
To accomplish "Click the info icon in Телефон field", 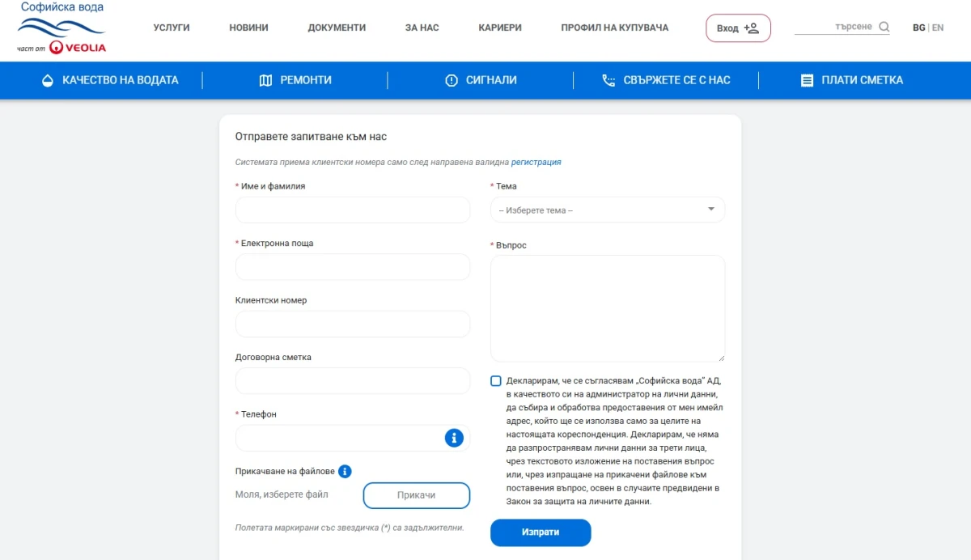I will [454, 438].
